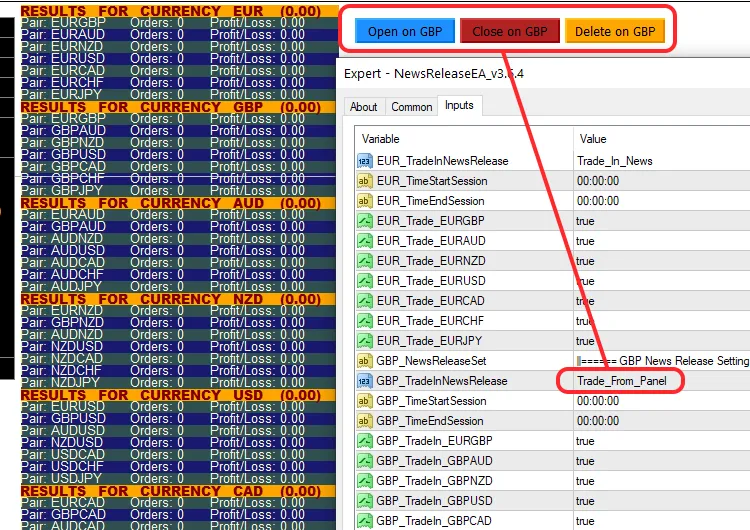
Task: Open the Trade_In_News value dropdown
Action: [x=614, y=161]
